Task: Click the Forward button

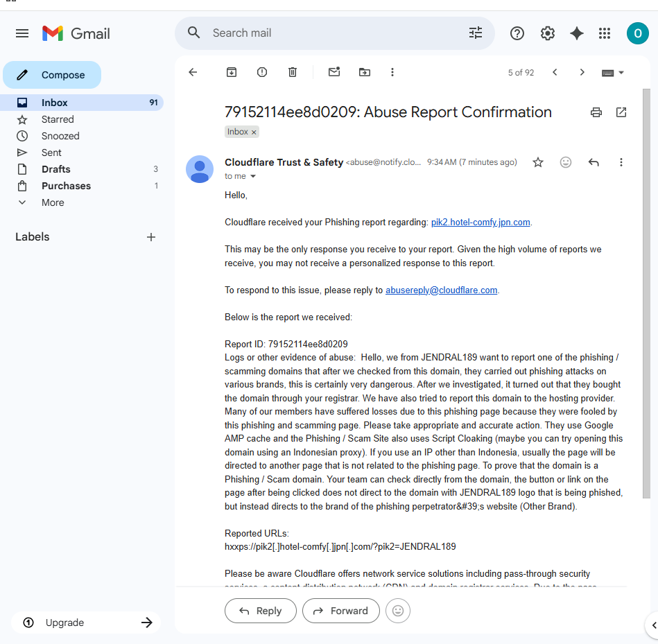Action: [340, 611]
